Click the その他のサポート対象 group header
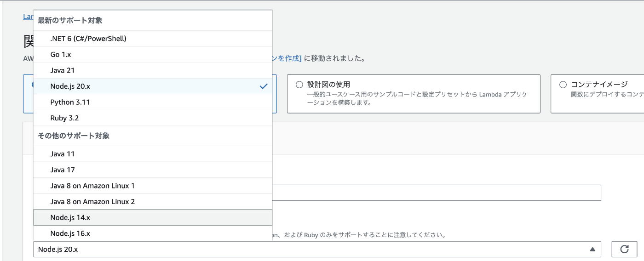This screenshot has height=261, width=644. point(74,136)
